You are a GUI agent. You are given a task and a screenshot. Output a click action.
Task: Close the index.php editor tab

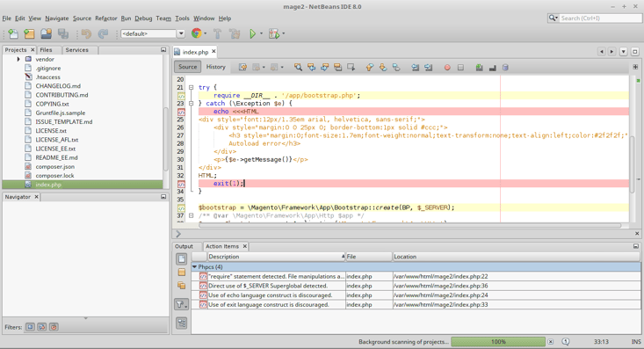213,52
